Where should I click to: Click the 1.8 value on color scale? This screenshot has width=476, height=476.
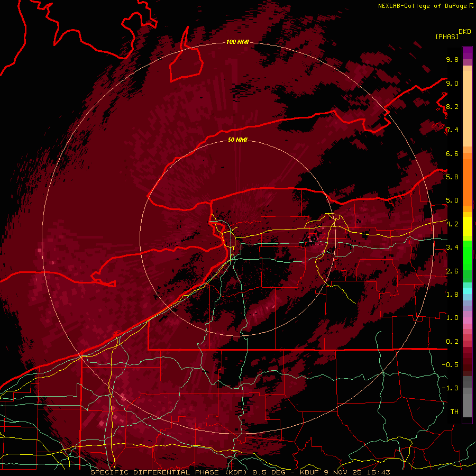452,294
